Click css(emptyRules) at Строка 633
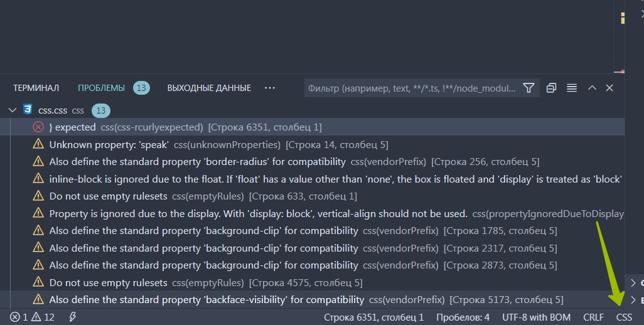Image resolution: width=644 pixels, height=325 pixels. 208,196
